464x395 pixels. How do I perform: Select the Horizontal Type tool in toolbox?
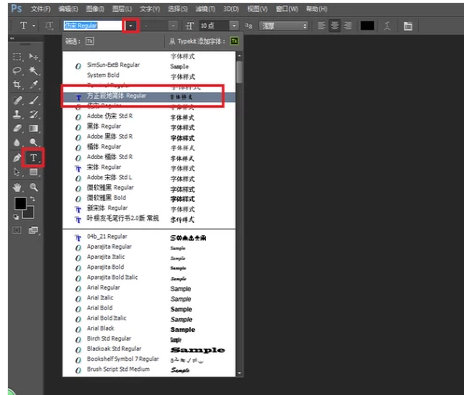[x=33, y=158]
